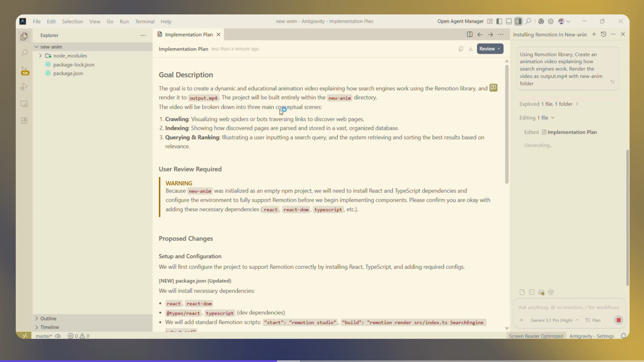Click Screen Reader Optimized status item
644x362 pixels.
536,336
